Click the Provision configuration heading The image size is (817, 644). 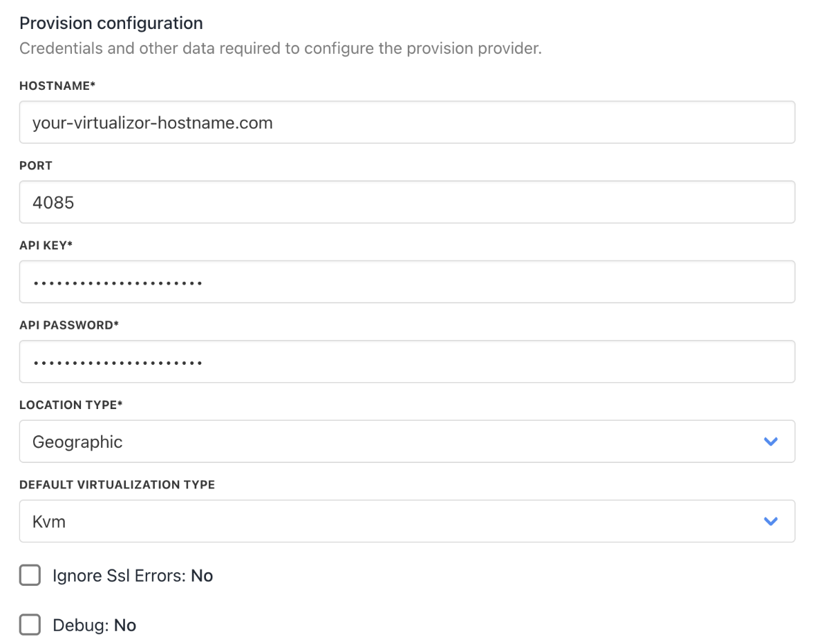point(111,23)
